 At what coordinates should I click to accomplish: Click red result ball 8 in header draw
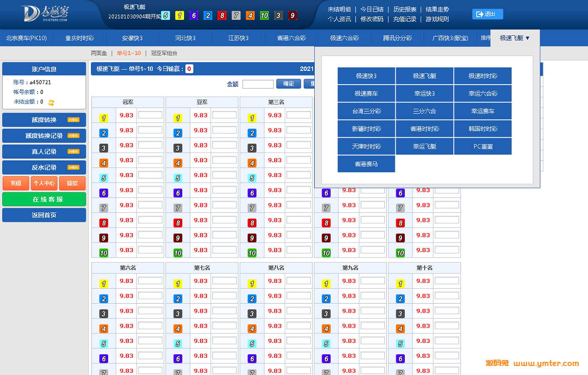pos(222,15)
